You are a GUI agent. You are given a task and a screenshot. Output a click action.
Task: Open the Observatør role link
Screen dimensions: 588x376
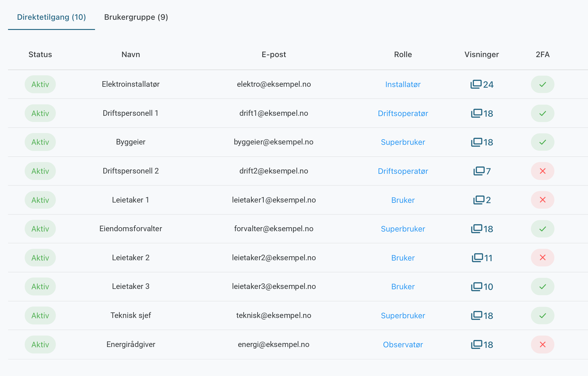(403, 345)
